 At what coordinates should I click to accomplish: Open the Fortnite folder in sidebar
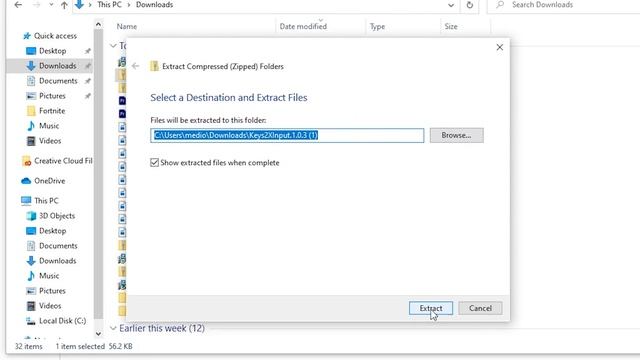click(52, 111)
